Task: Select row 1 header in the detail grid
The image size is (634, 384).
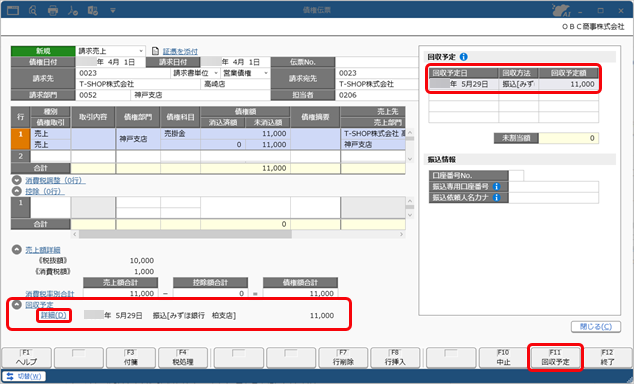Action: pos(21,139)
